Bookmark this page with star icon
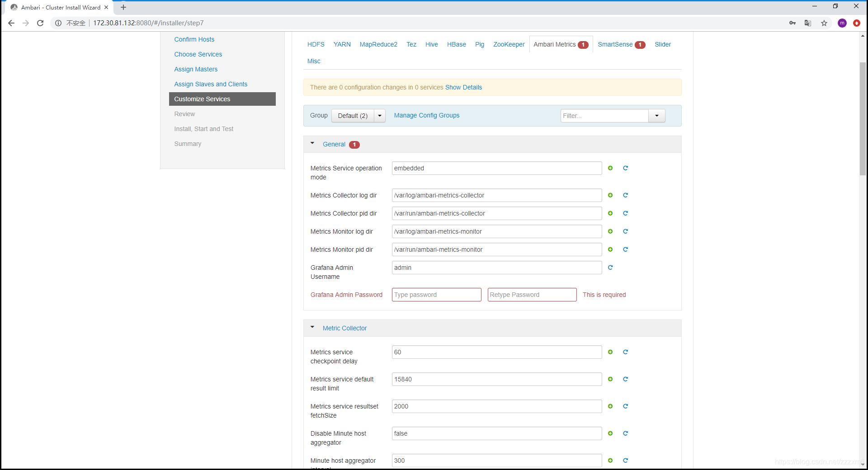 824,23
